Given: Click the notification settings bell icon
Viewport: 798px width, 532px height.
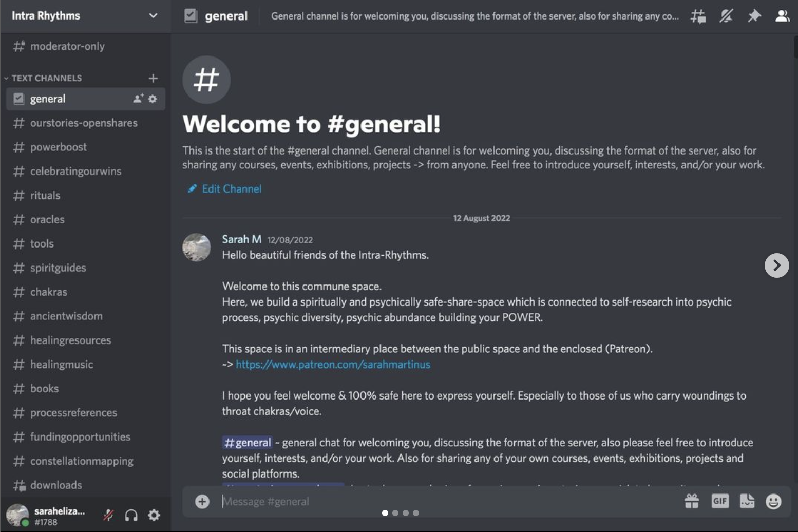Looking at the screenshot, I should 726,16.
